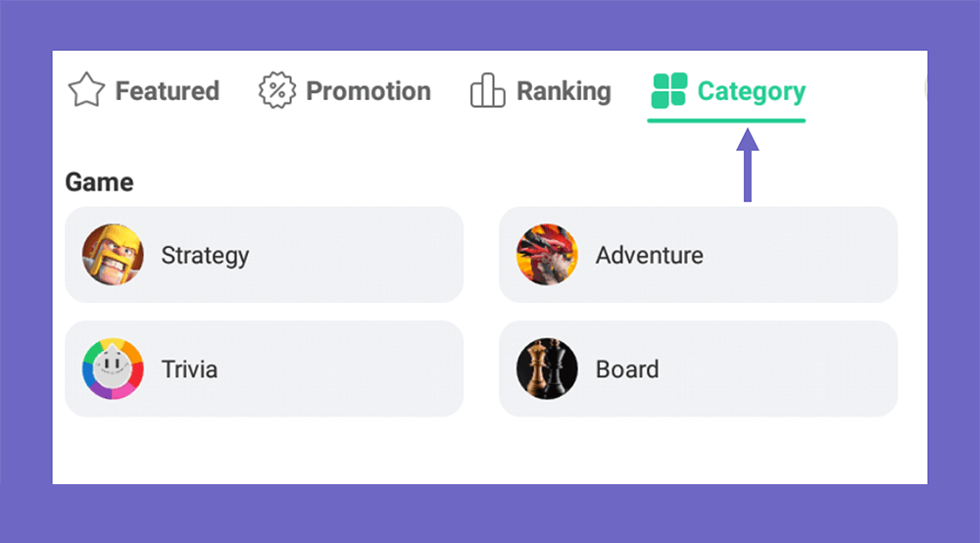Click the Strategy text label
This screenshot has width=980, height=543.
pos(205,256)
